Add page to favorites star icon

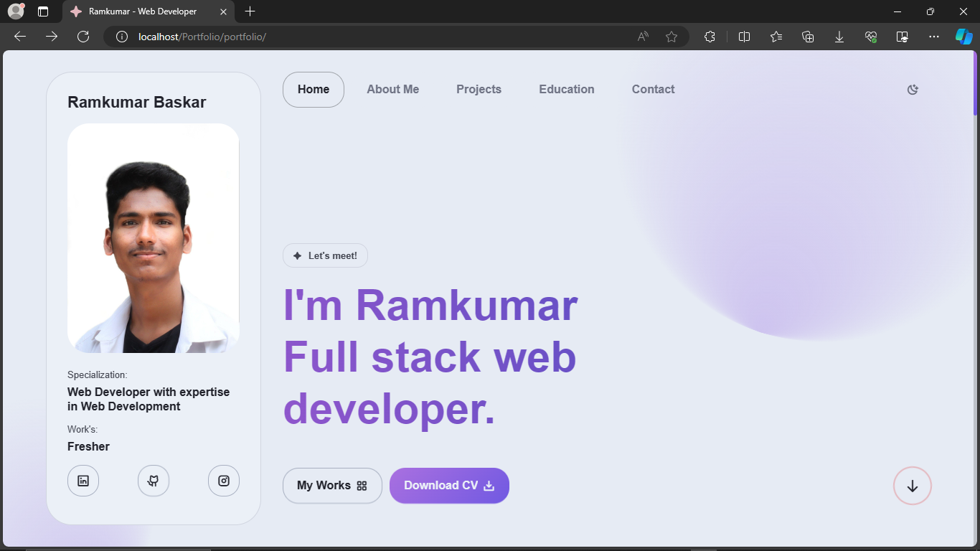(672, 37)
